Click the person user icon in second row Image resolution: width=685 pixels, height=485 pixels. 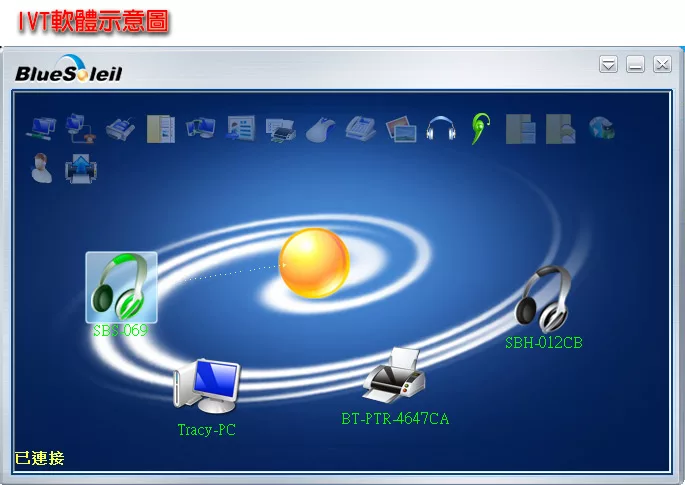coord(41,168)
